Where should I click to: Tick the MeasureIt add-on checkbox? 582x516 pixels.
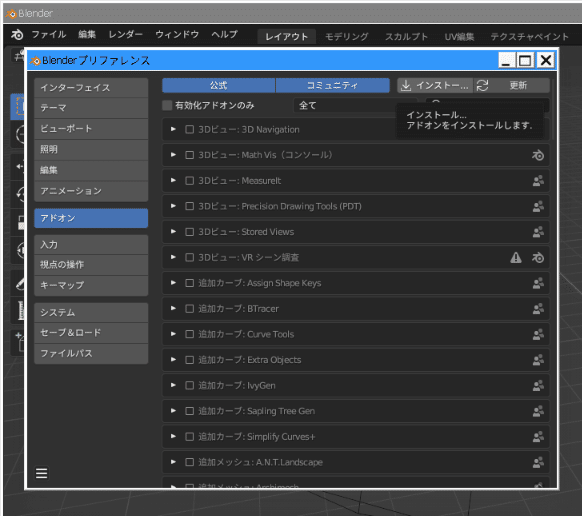pyautogui.click(x=190, y=180)
